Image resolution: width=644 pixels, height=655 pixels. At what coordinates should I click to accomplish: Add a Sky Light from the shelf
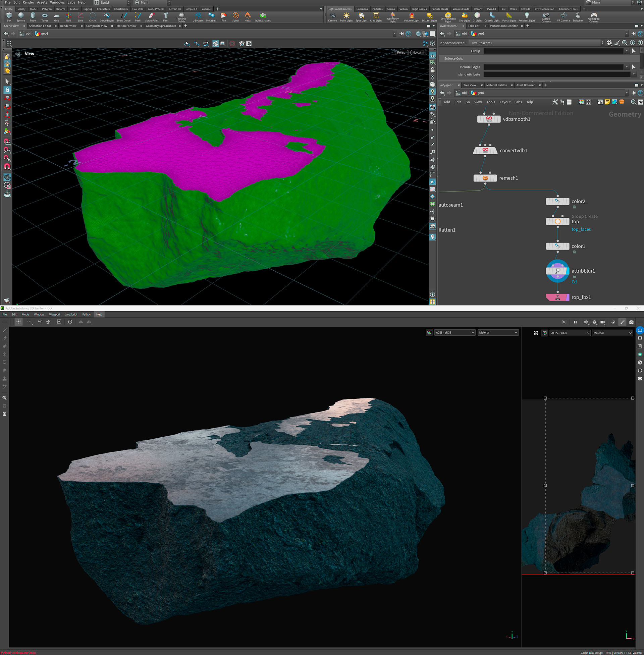click(464, 17)
